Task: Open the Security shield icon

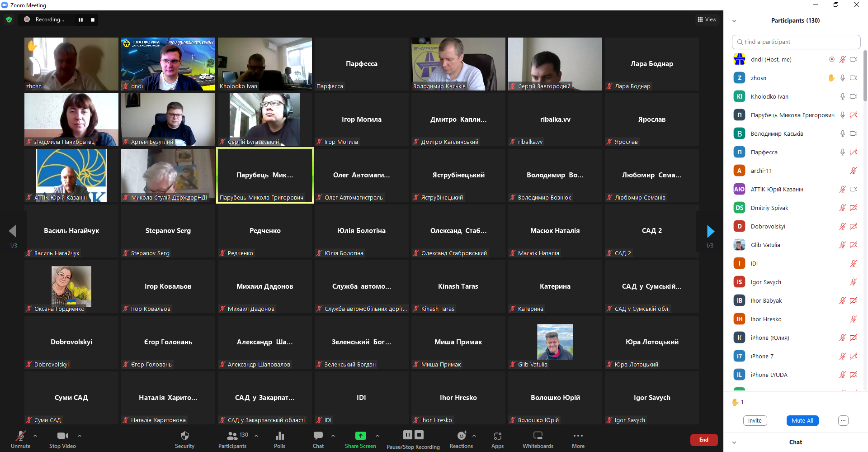Action: [184, 436]
